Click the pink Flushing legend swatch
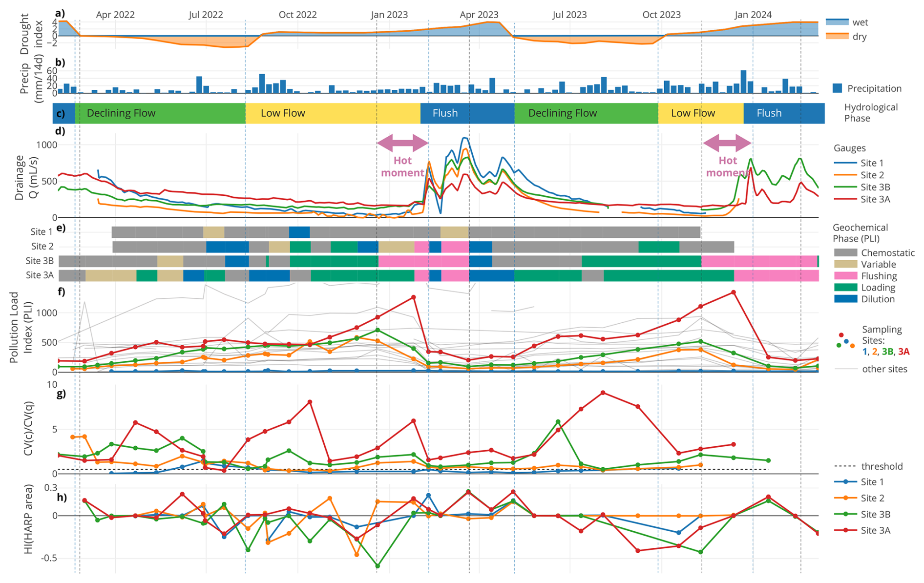 [845, 276]
